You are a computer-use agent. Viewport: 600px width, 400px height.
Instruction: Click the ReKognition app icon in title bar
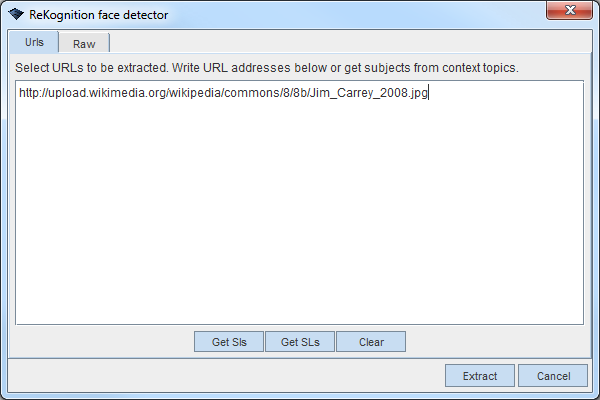pyautogui.click(x=15, y=15)
